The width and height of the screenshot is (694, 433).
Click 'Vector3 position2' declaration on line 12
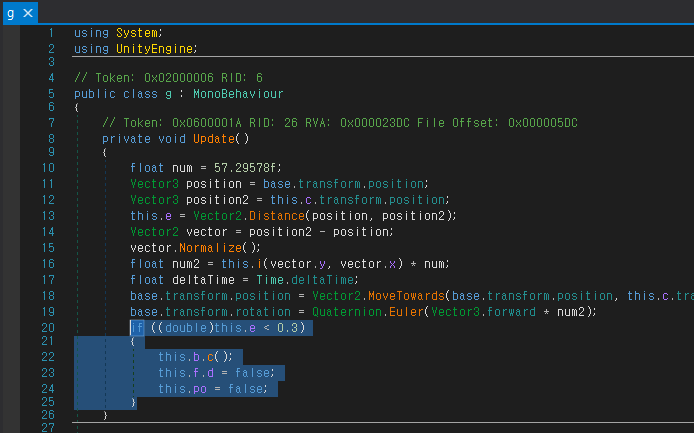pyautogui.click(x=189, y=200)
